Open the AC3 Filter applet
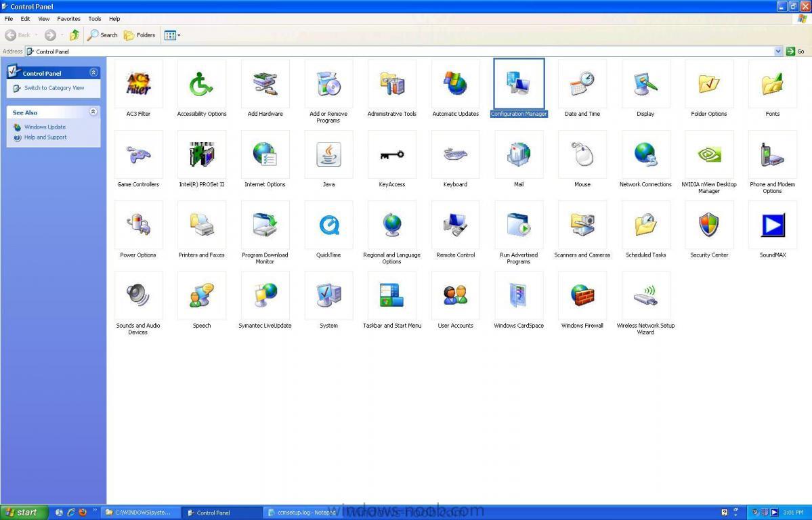This screenshot has width=812, height=520. tap(138, 84)
